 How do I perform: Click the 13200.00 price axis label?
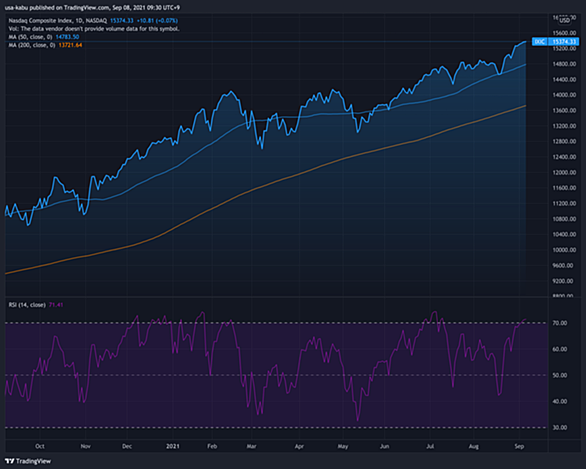click(564, 126)
